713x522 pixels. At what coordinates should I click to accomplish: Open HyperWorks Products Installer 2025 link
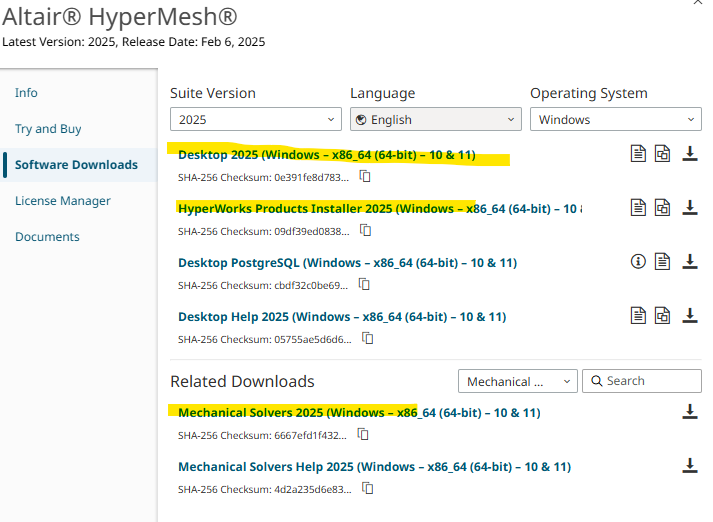click(x=380, y=209)
